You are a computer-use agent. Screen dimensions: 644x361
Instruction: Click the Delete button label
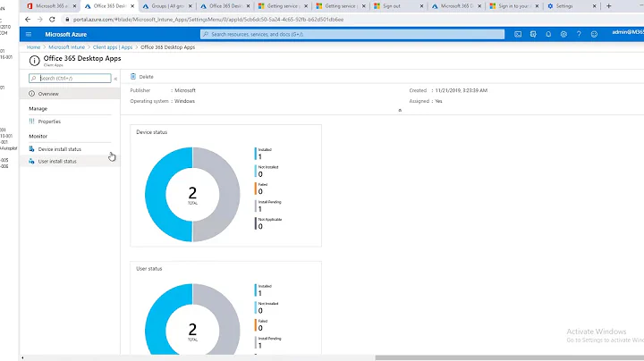click(x=146, y=77)
